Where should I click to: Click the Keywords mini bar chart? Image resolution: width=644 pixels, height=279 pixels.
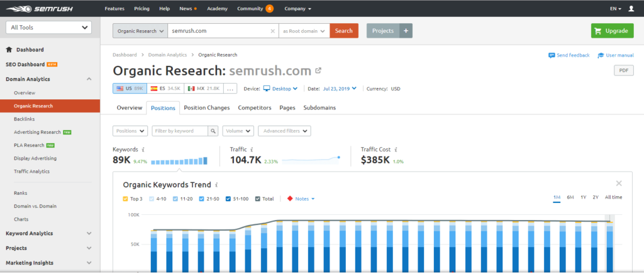179,161
